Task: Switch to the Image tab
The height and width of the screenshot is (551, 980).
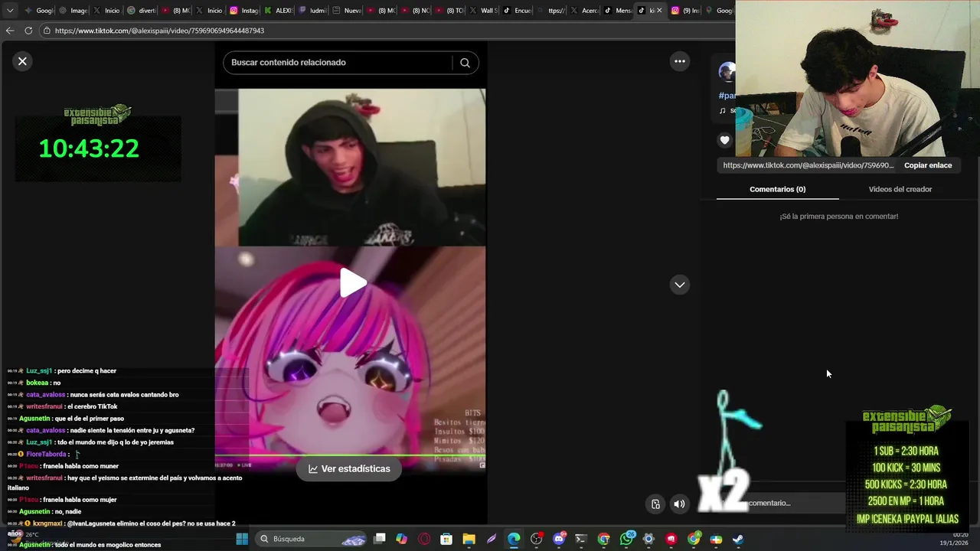Action: point(73,11)
